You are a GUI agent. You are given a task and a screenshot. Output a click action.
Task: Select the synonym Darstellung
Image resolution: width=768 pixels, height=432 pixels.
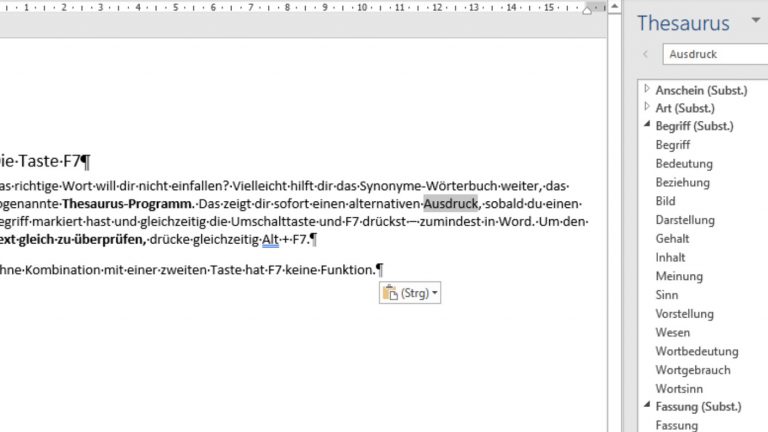(685, 220)
